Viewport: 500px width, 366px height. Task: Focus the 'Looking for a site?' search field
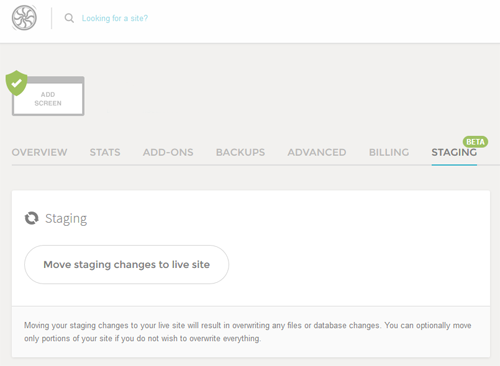pos(115,18)
